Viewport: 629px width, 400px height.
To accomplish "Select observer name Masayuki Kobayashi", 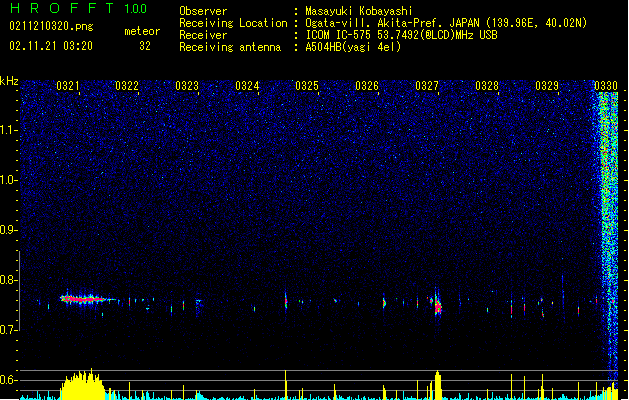I will click(359, 11).
